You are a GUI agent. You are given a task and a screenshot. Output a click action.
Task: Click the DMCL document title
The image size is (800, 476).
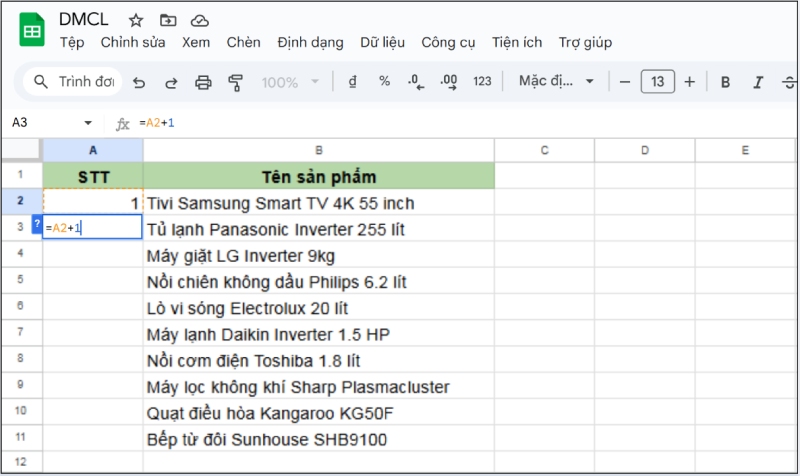coord(84,19)
